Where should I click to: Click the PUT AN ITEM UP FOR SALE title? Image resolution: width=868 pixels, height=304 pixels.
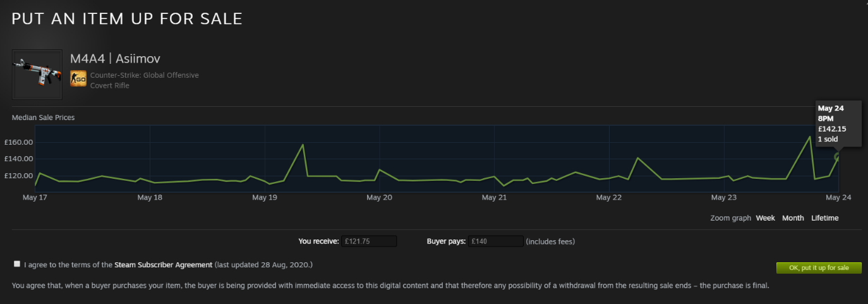(127, 18)
